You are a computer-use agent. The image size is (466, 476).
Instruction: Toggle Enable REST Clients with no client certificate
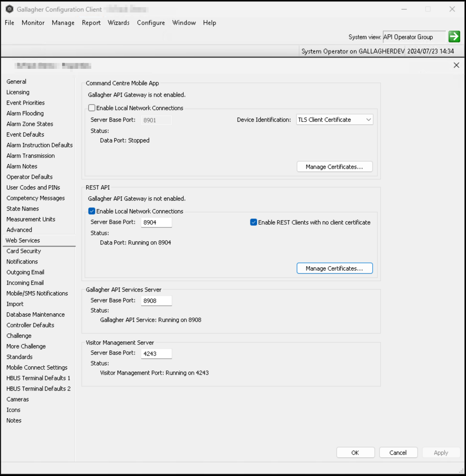click(x=253, y=222)
